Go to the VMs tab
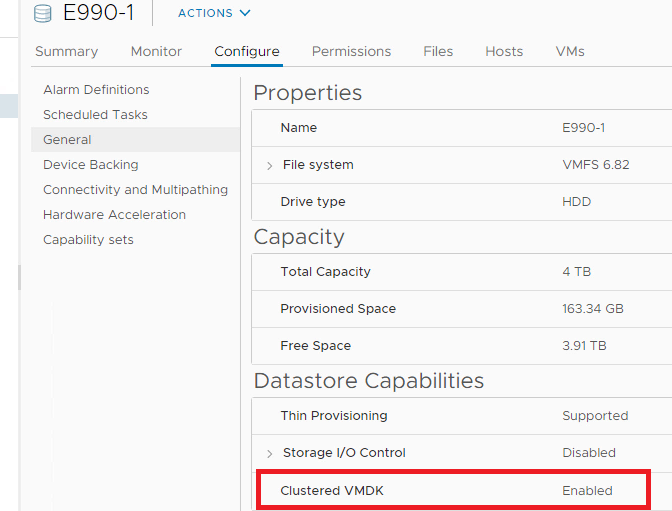 tap(570, 51)
